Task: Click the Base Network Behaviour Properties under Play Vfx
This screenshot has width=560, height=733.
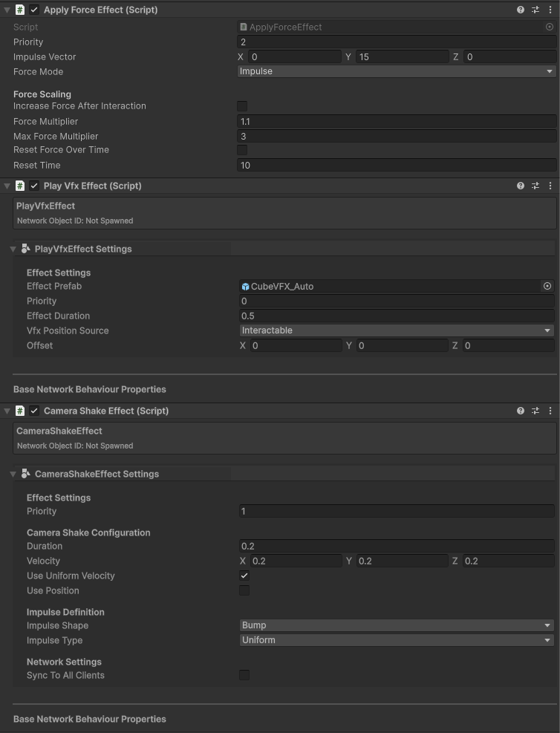Action: click(90, 389)
